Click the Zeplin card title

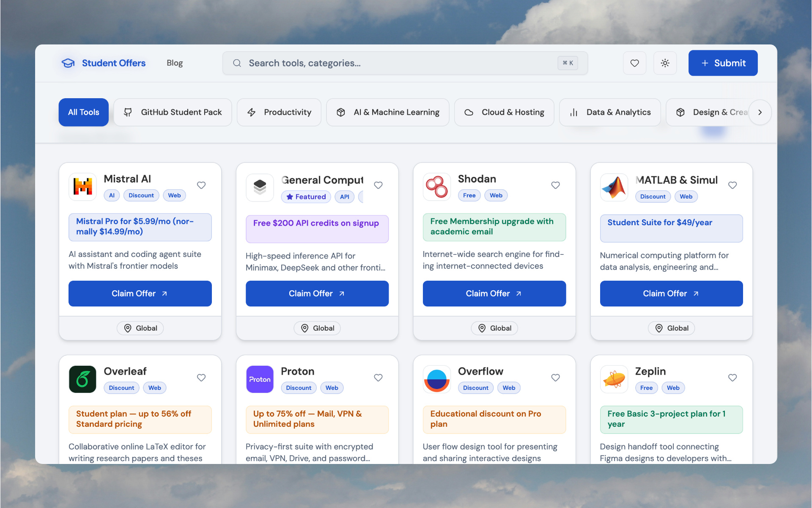tap(650, 371)
